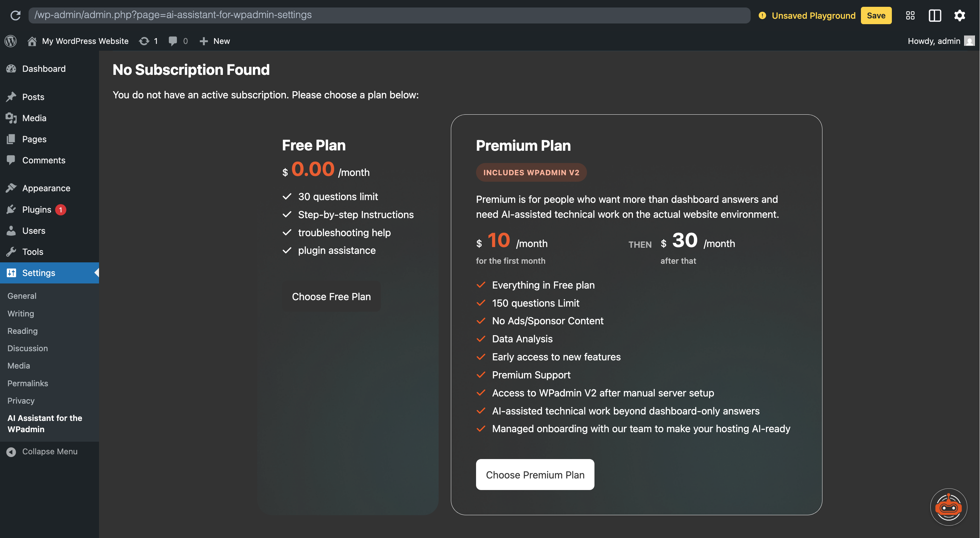Open Discussion settings submenu

point(27,348)
